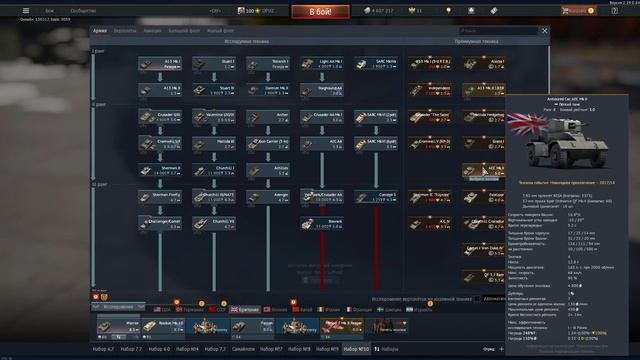Expand Challenger/Comet vehicle group
This screenshot has height=360, width=640.
(x=160, y=224)
